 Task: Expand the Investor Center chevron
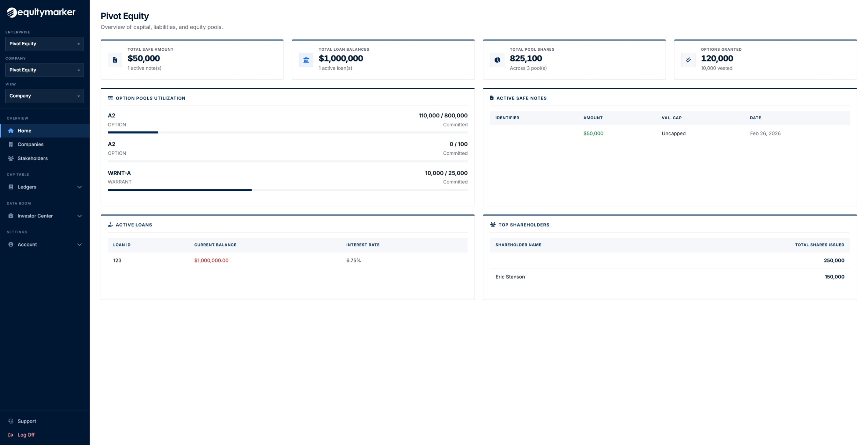coord(80,216)
